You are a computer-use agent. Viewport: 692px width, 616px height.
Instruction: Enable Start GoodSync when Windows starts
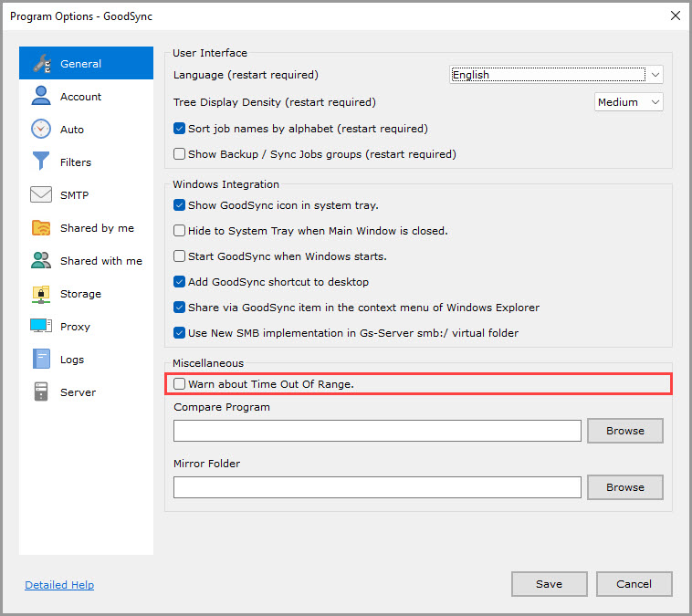pyautogui.click(x=179, y=256)
